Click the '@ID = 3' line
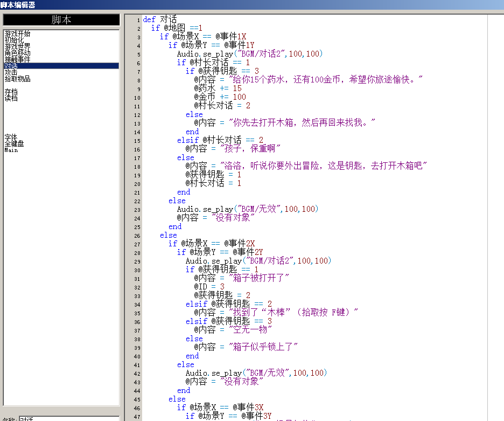This screenshot has height=421, width=504. [x=209, y=287]
